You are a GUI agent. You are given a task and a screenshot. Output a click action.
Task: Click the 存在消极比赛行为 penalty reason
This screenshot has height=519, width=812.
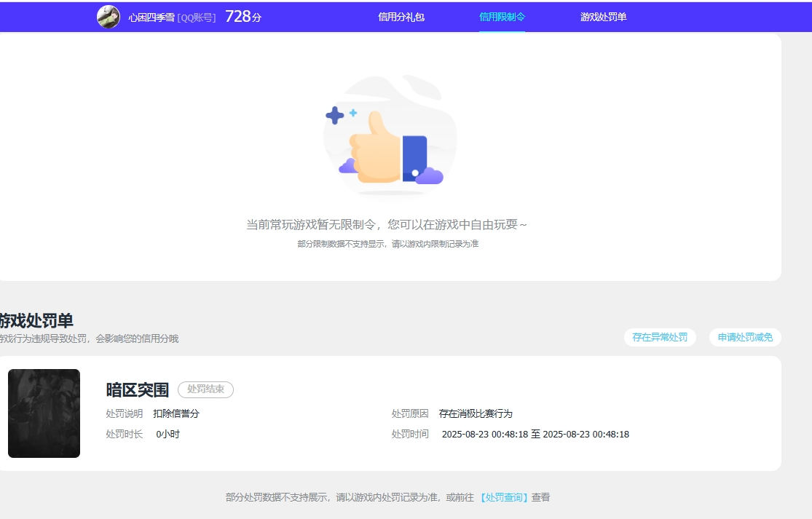click(x=476, y=413)
